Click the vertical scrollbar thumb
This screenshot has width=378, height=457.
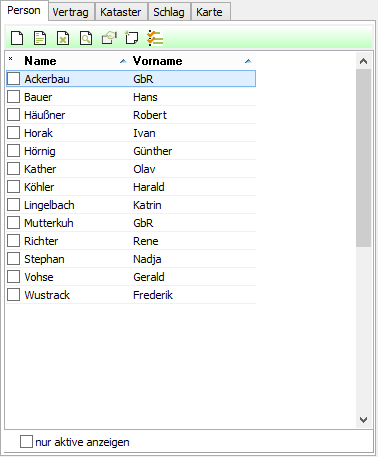click(x=363, y=158)
